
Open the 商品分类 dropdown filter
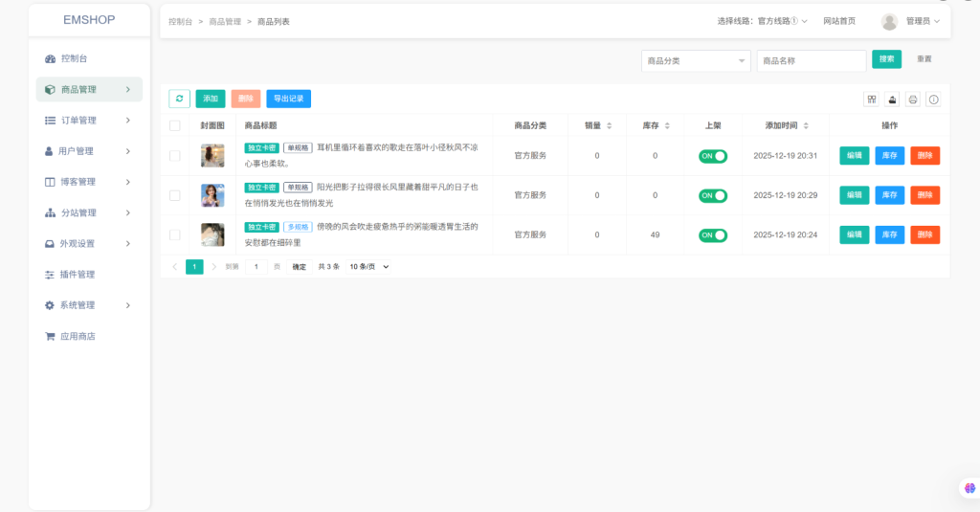pos(696,60)
